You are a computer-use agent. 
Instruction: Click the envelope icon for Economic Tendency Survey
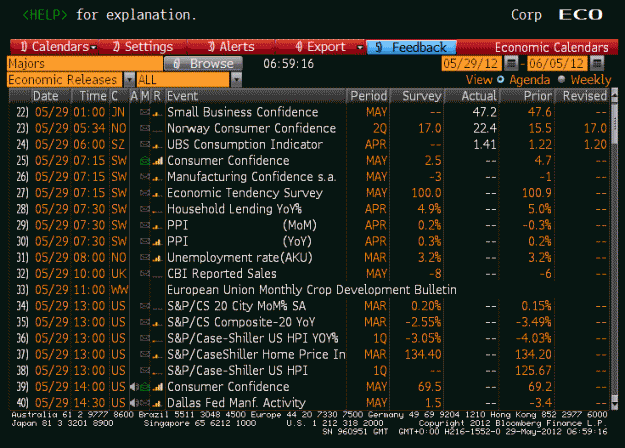click(x=145, y=193)
